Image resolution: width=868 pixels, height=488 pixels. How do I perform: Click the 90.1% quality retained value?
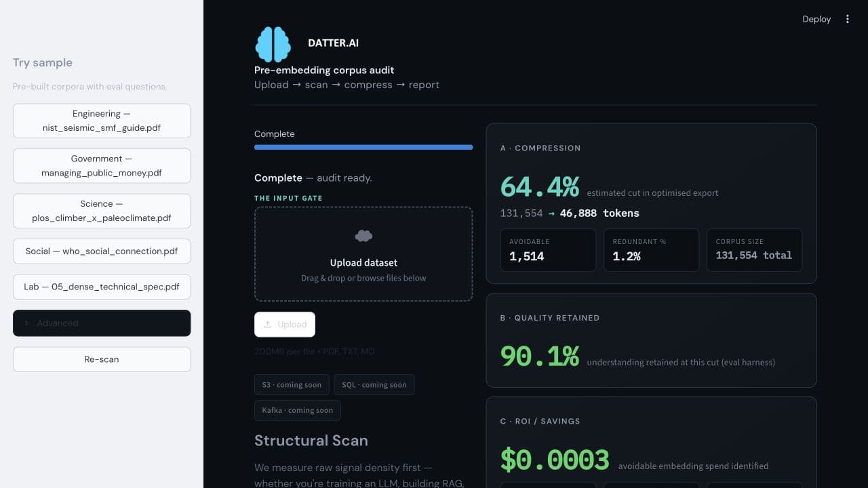[x=540, y=356]
